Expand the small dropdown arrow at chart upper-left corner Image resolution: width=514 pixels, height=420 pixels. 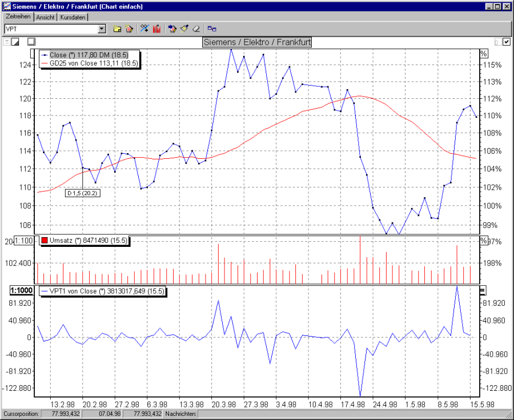pos(7,41)
